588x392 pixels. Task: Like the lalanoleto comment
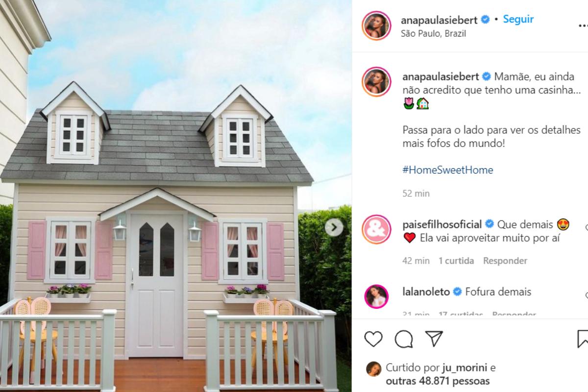pos(587,295)
